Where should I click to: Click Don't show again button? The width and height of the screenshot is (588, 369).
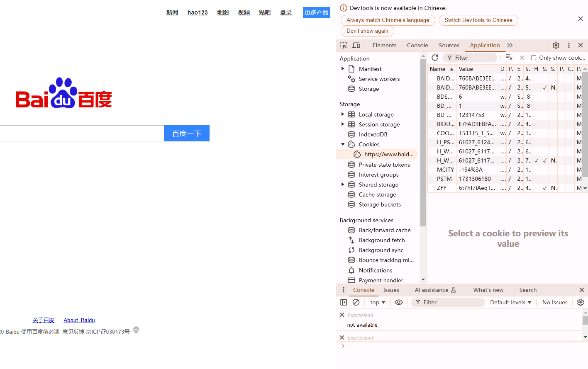pyautogui.click(x=368, y=31)
